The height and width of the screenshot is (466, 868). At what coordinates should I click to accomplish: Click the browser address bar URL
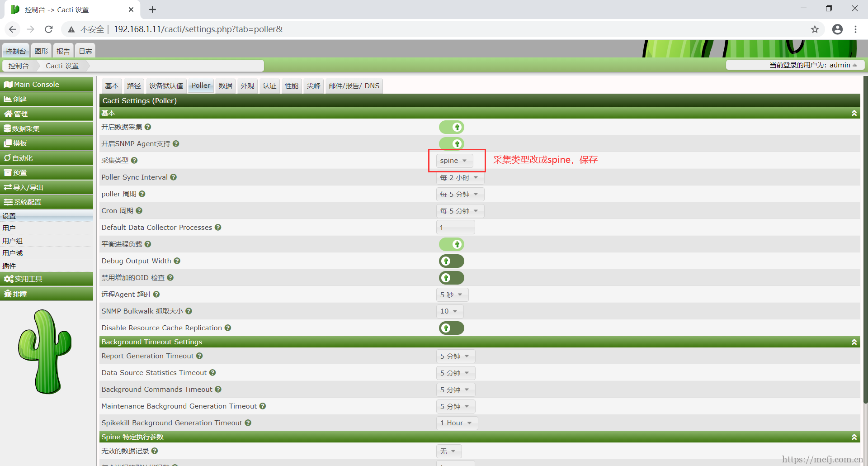[198, 29]
